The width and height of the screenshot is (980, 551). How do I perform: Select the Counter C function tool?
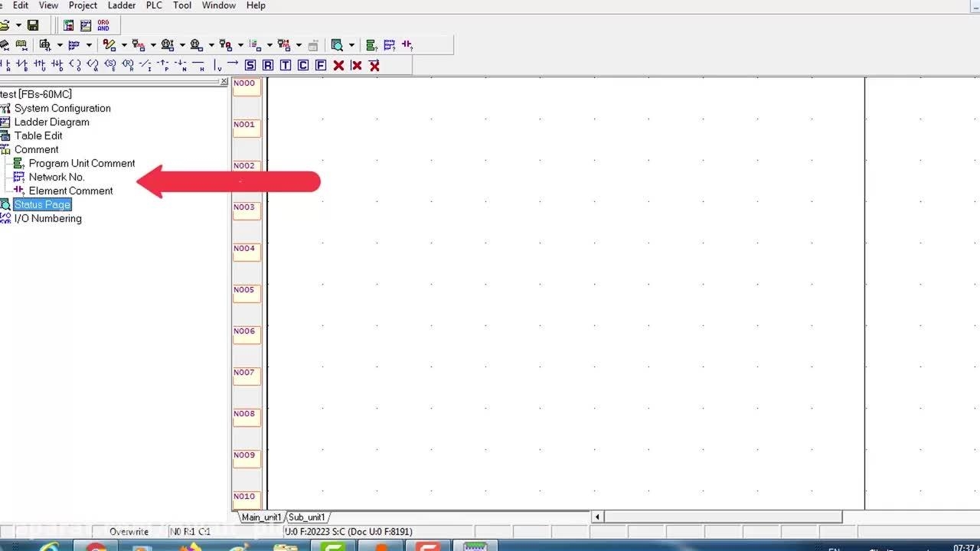click(x=303, y=65)
